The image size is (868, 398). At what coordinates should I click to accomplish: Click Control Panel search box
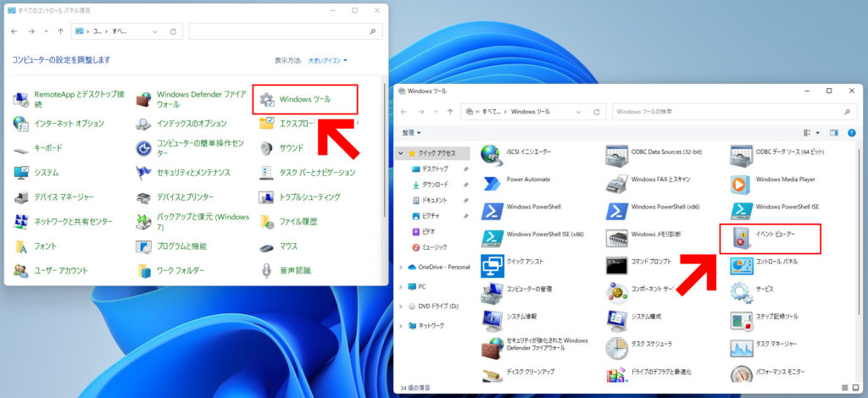(x=285, y=31)
